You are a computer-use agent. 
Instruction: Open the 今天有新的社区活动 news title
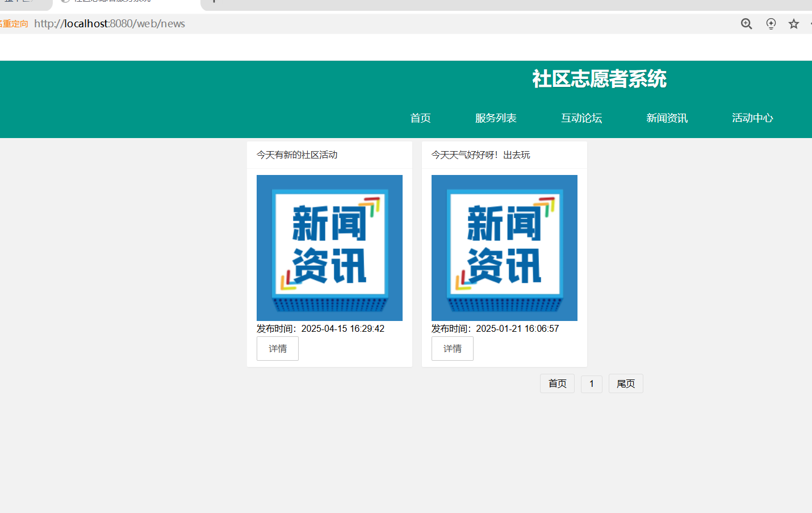click(x=297, y=155)
